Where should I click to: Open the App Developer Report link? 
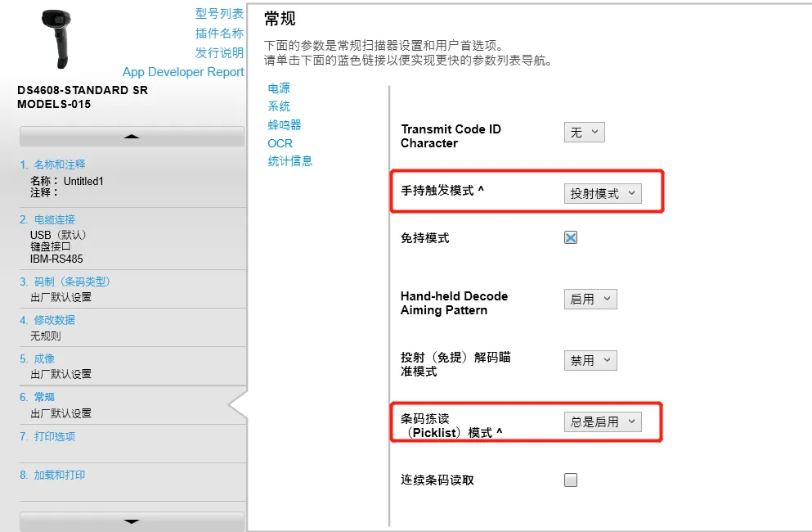[x=183, y=72]
